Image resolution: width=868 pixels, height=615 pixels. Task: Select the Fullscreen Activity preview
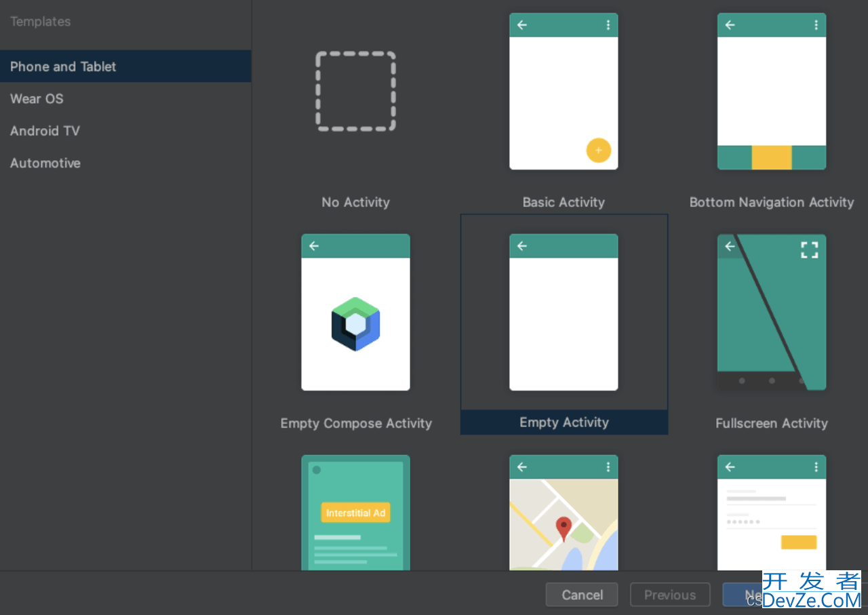[772, 313]
